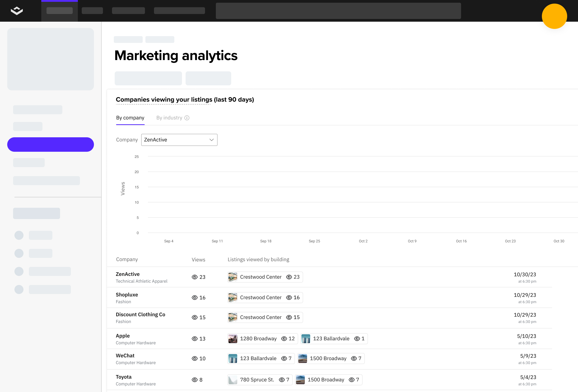Click the active first tab in top navigation

pos(59,11)
